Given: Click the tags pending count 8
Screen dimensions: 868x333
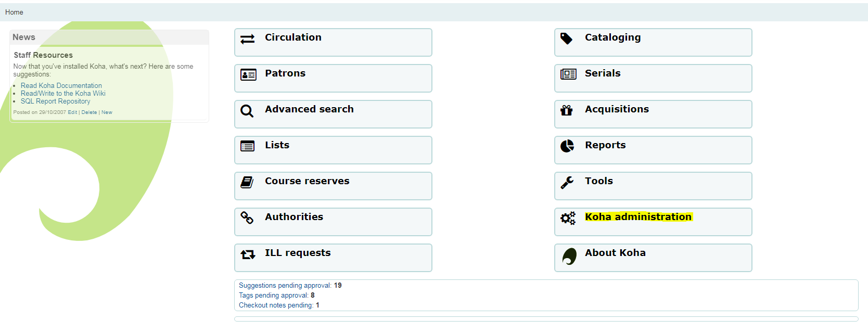Looking at the screenshot, I should pyautogui.click(x=313, y=295).
